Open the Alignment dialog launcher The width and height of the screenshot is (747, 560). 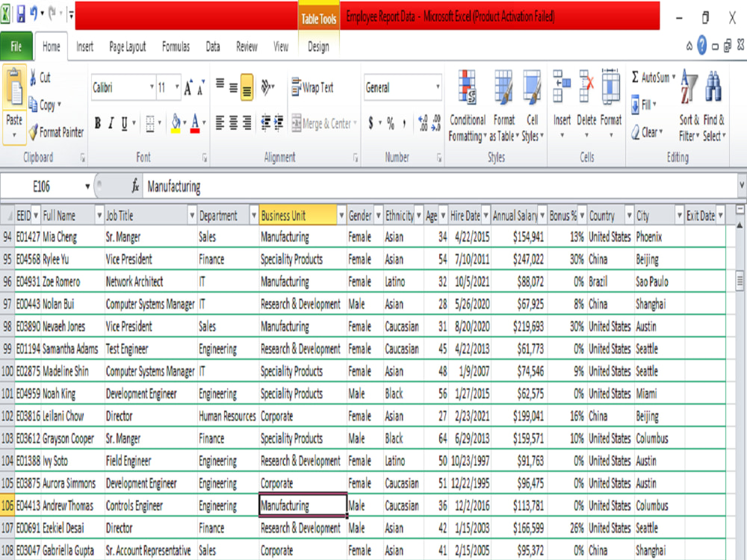(356, 158)
